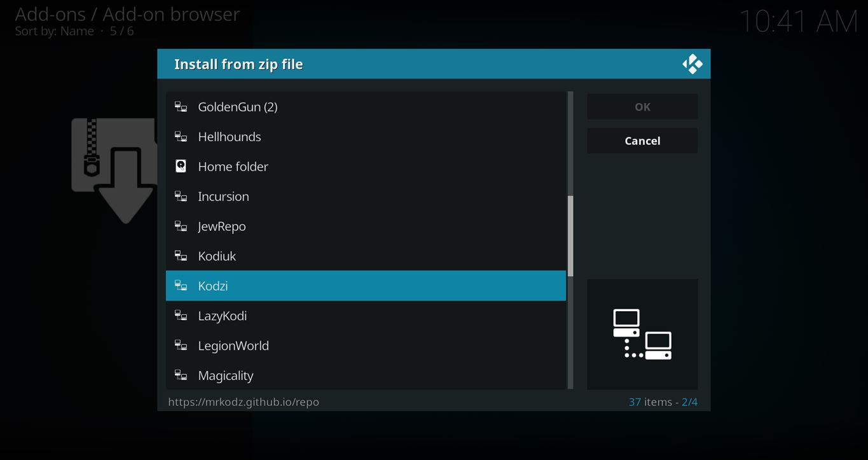Image resolution: width=868 pixels, height=460 pixels.
Task: Open the LazyKodi source
Action: click(x=366, y=316)
